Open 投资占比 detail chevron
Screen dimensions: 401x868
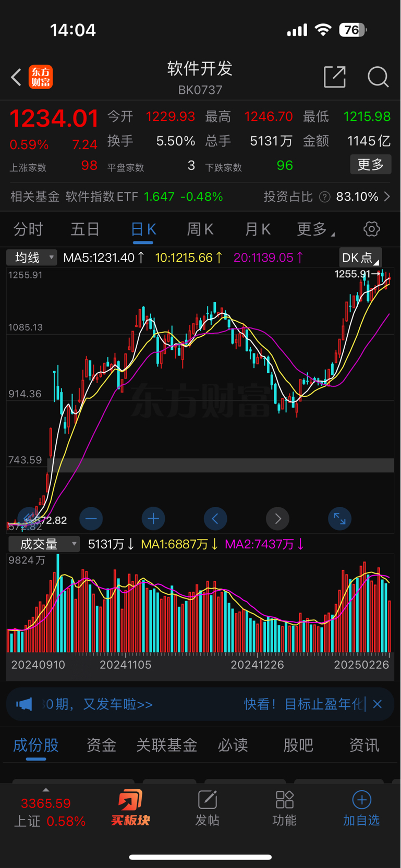(x=387, y=197)
